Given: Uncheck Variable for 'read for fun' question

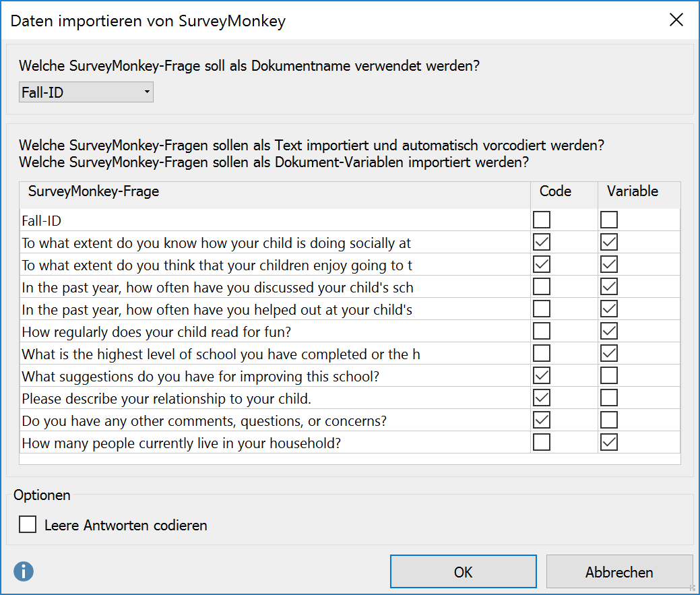Looking at the screenshot, I should point(609,332).
